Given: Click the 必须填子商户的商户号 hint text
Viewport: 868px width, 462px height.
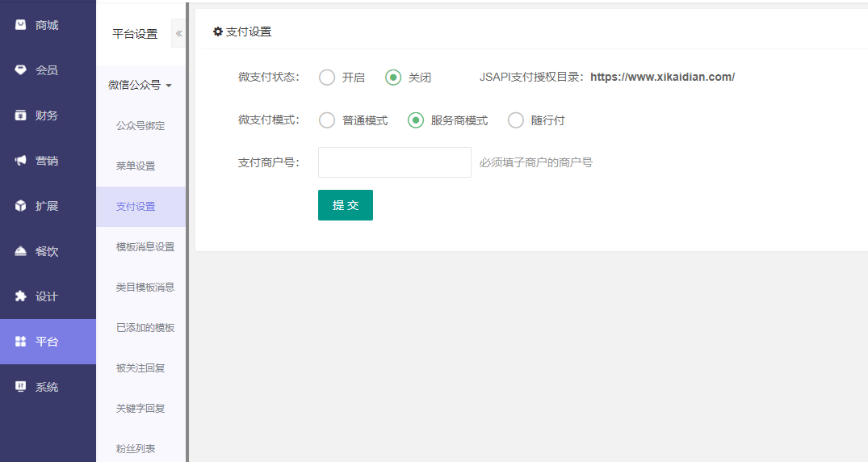Looking at the screenshot, I should (x=536, y=162).
